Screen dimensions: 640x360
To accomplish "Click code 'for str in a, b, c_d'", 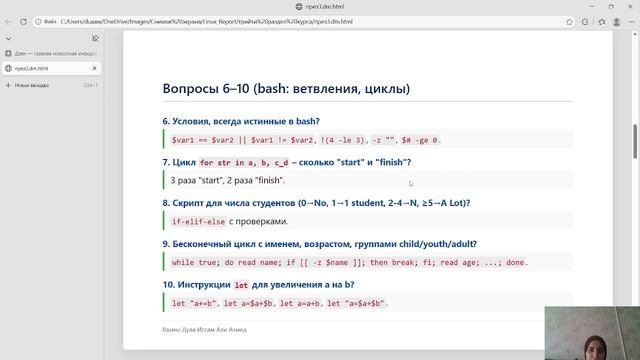I will click(244, 162).
